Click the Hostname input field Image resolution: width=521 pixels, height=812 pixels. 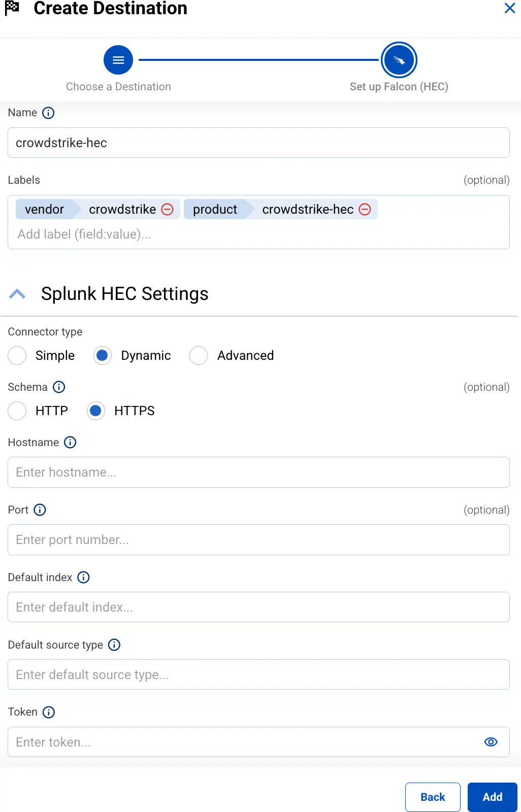(x=258, y=472)
